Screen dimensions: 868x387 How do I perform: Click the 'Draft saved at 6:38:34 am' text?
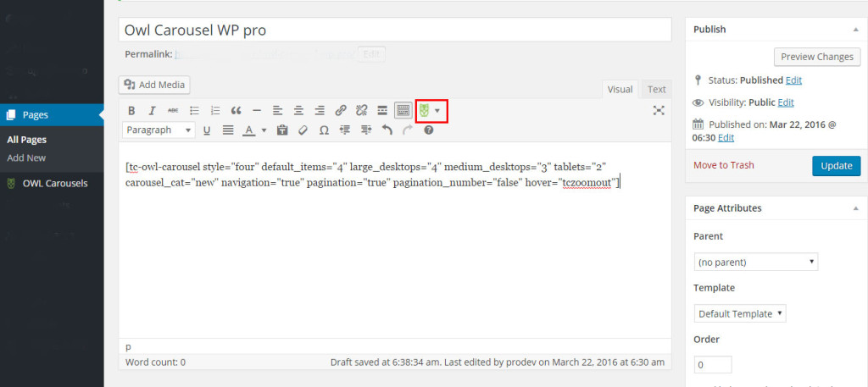tap(387, 362)
